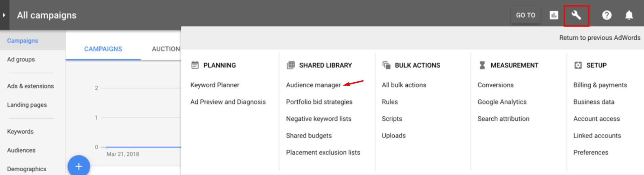Open Keyword Planner
This screenshot has height=175, width=644.
click(215, 85)
